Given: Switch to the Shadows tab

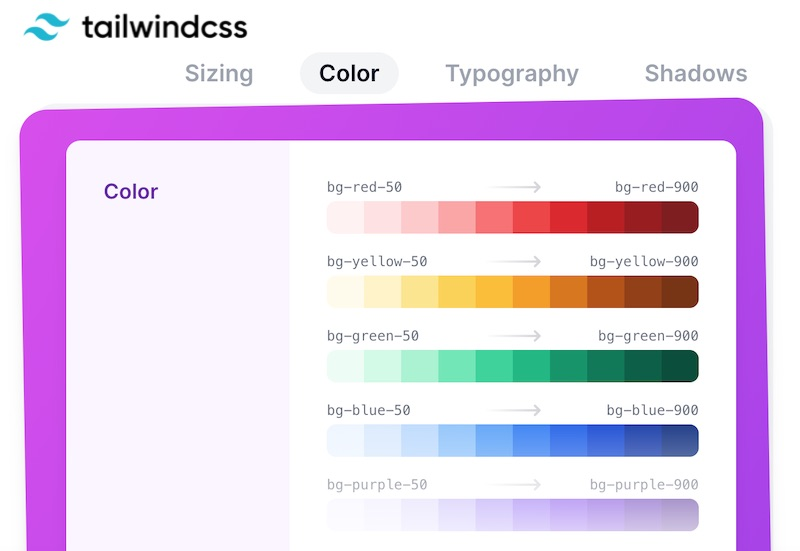Looking at the screenshot, I should pos(696,74).
